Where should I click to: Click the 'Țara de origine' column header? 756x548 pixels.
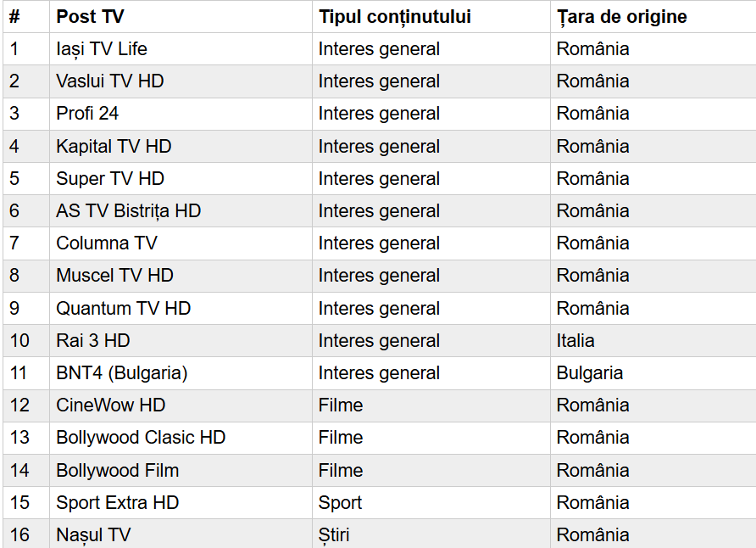click(x=621, y=17)
